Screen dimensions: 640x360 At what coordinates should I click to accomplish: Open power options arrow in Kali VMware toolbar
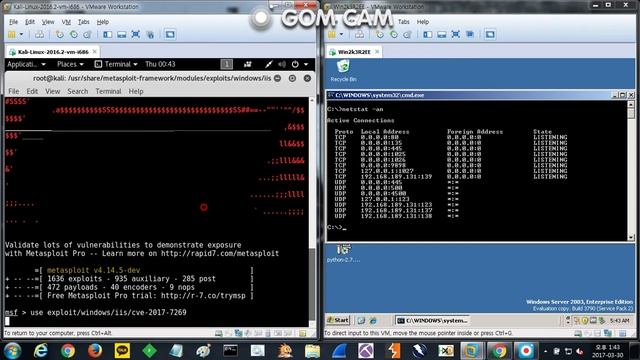21,35
